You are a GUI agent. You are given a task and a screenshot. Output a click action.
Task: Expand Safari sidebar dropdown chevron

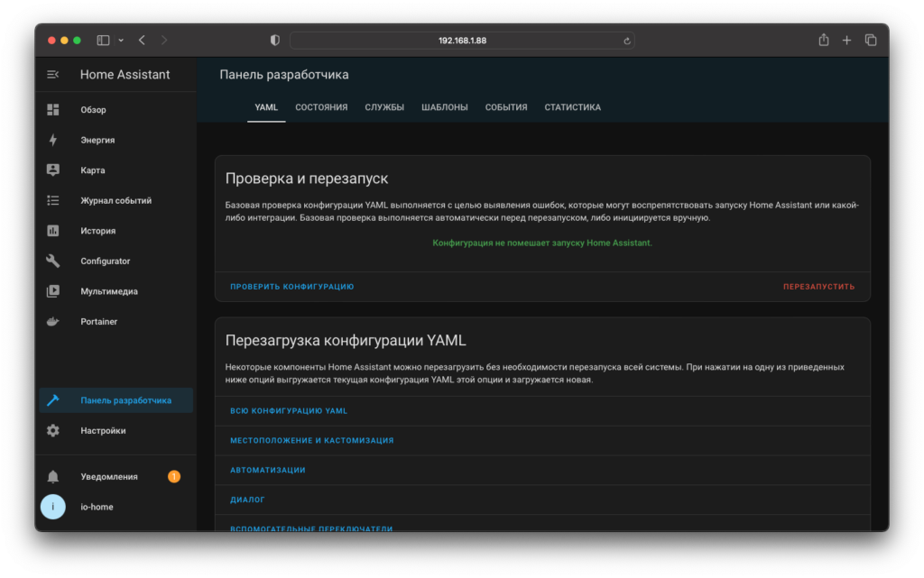pos(121,41)
